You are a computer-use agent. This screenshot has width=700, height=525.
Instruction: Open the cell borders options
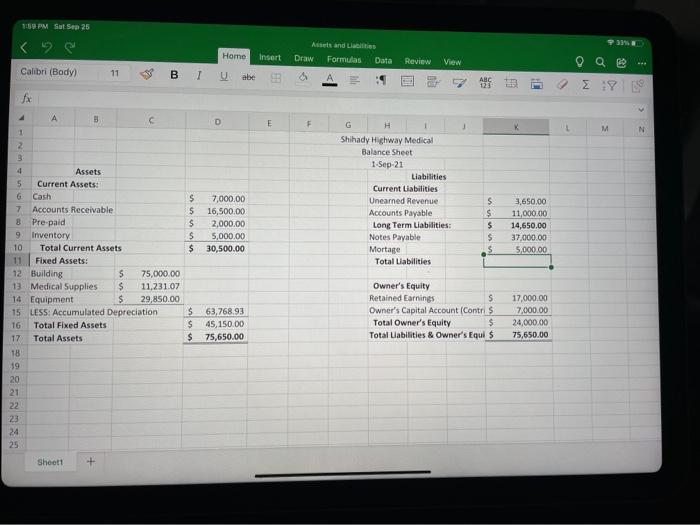click(276, 78)
